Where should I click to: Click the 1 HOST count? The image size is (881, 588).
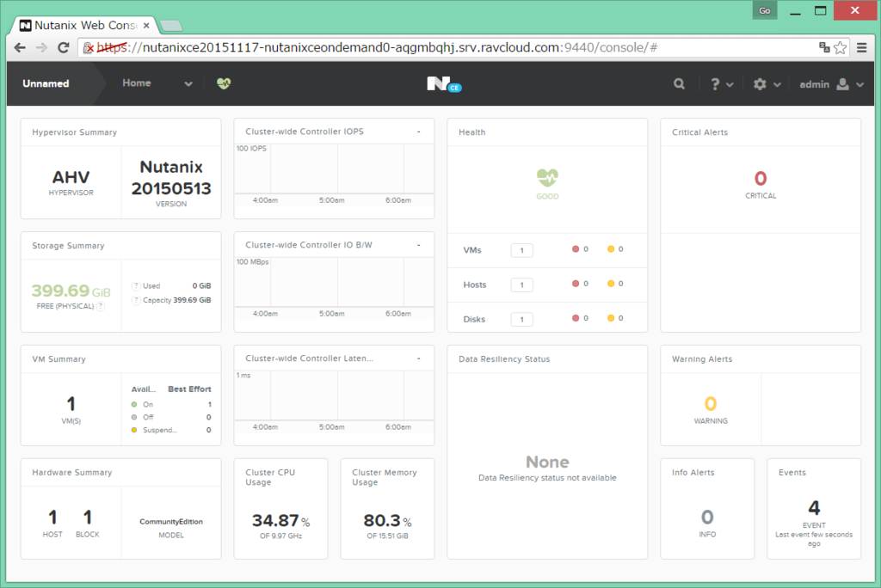tap(52, 518)
